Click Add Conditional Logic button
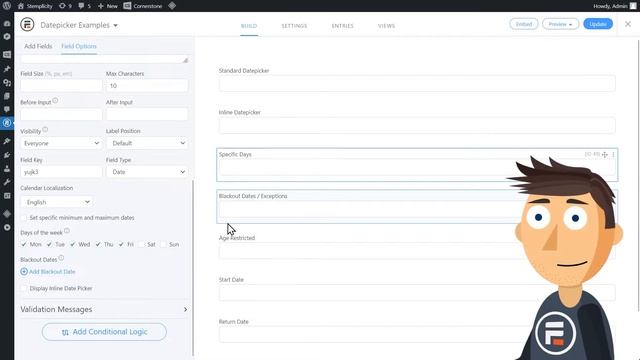 pyautogui.click(x=104, y=332)
